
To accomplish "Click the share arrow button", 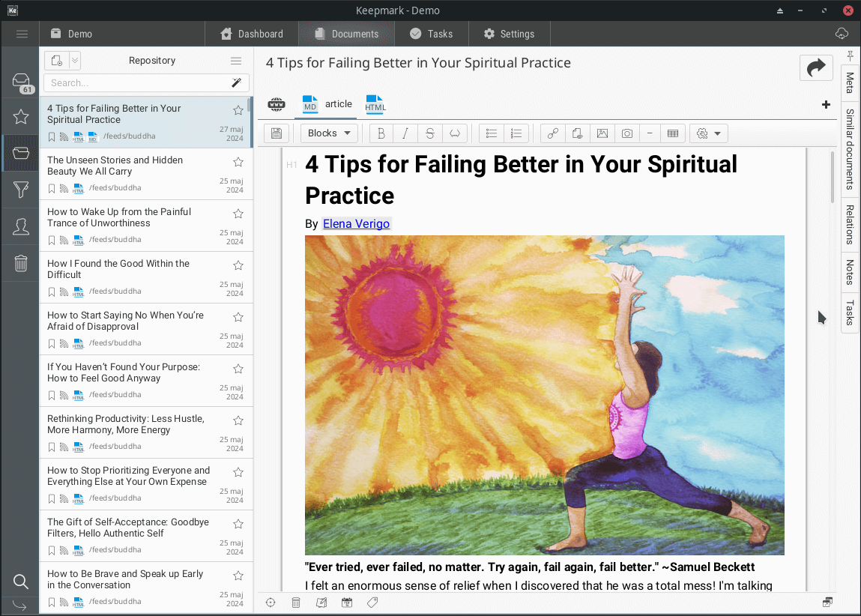I will [x=815, y=67].
